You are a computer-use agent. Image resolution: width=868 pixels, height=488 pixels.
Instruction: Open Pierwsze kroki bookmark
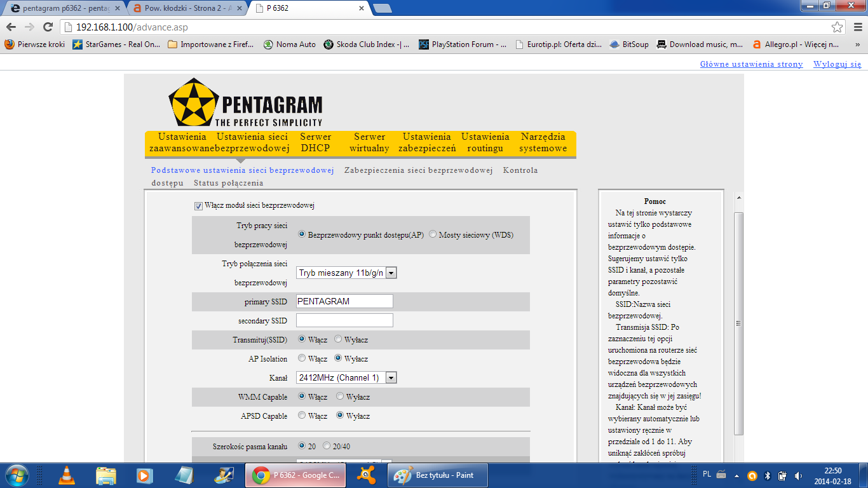35,44
